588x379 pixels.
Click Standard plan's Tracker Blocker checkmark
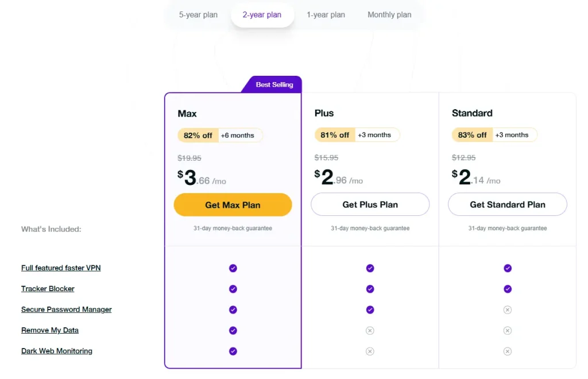[x=507, y=289]
